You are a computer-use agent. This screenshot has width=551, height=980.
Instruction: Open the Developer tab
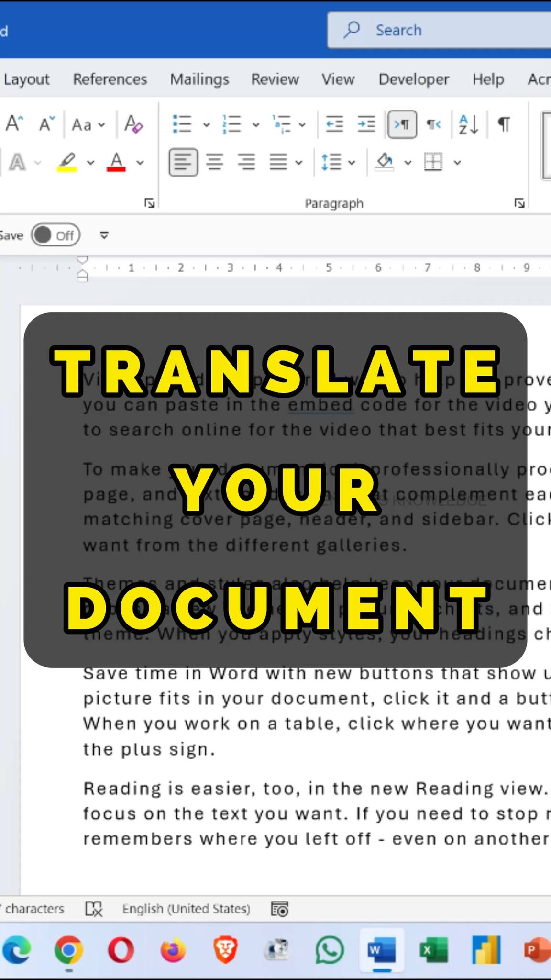point(414,79)
